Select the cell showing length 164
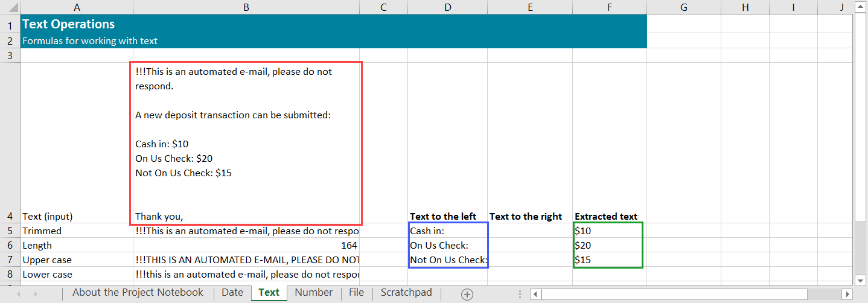868x303 pixels. point(246,246)
